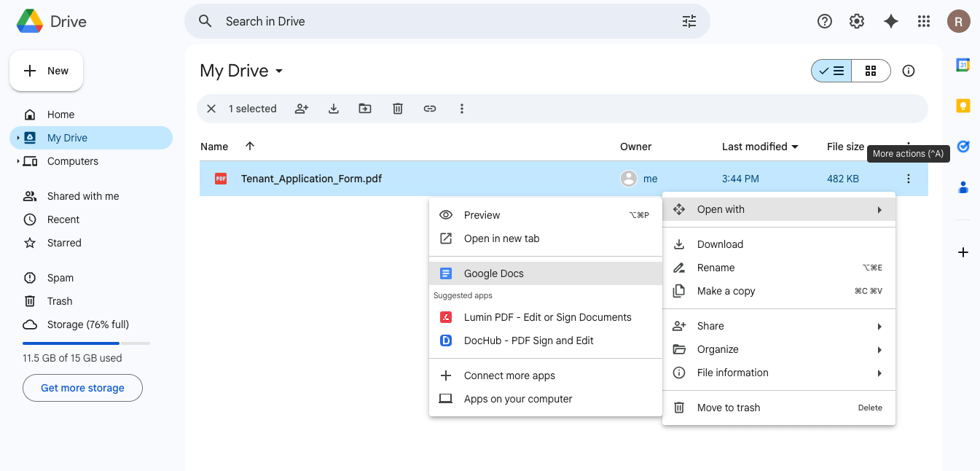The width and height of the screenshot is (980, 471).
Task: Expand the Organize submenu
Action: [x=779, y=349]
